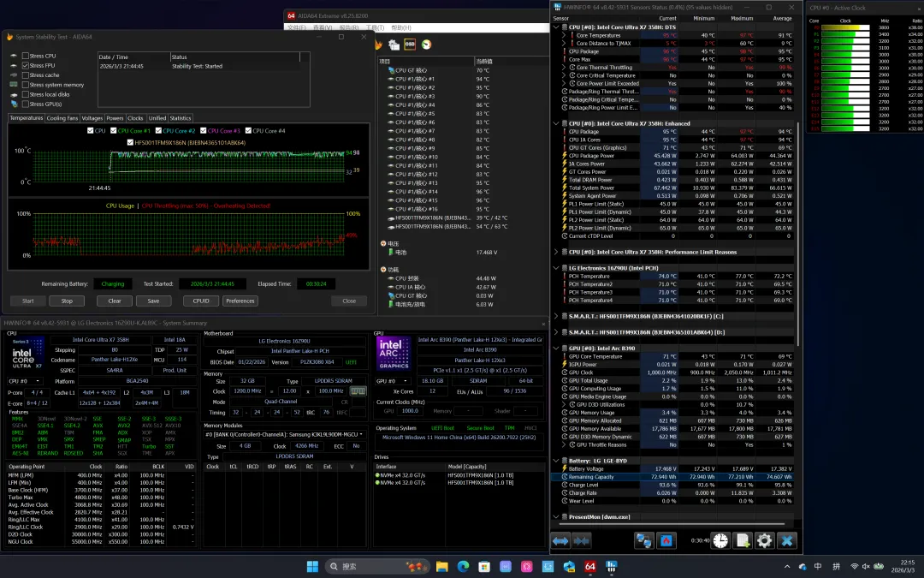Click HWiNFO blue X close sensors icon

[x=787, y=540]
